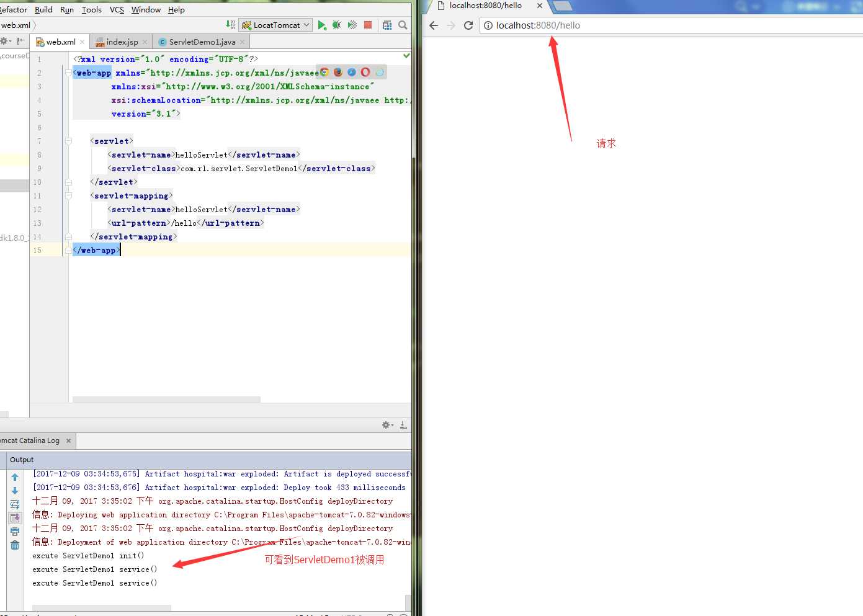Open the Run menu
The height and width of the screenshot is (616, 863).
click(67, 9)
